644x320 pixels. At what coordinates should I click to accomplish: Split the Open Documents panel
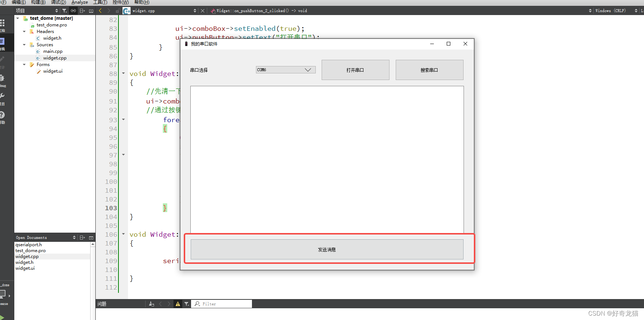click(x=83, y=237)
